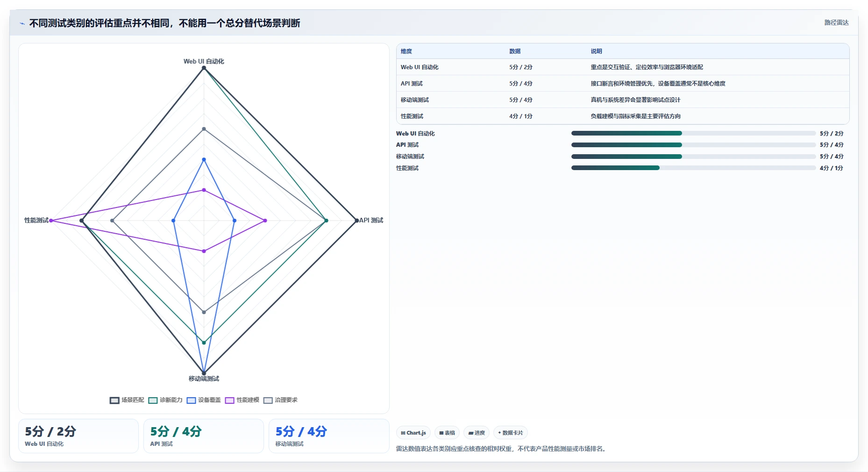The height and width of the screenshot is (472, 868).
Task: Click the Chart.js chip
Action: 413,433
